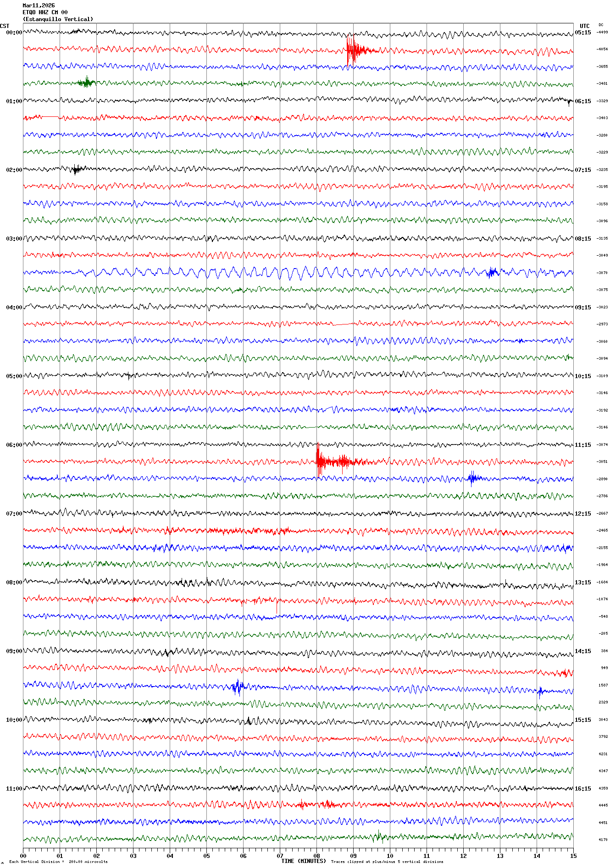Click the TIME (MINUTES) axis label
The image size is (610, 868).
click(x=303, y=861)
